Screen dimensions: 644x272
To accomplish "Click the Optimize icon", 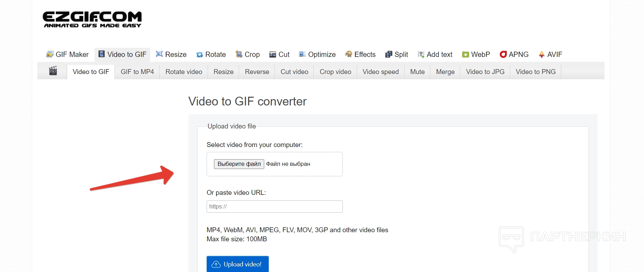I will tap(302, 54).
